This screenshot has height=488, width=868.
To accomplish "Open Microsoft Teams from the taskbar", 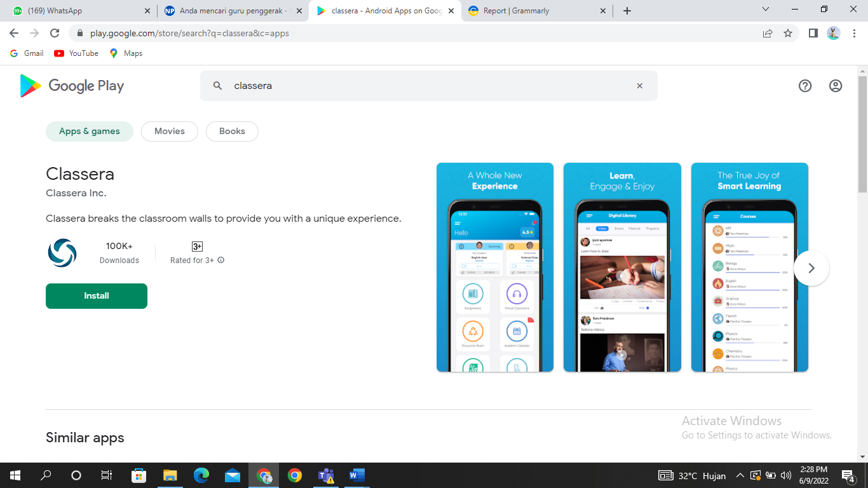I will click(x=325, y=475).
